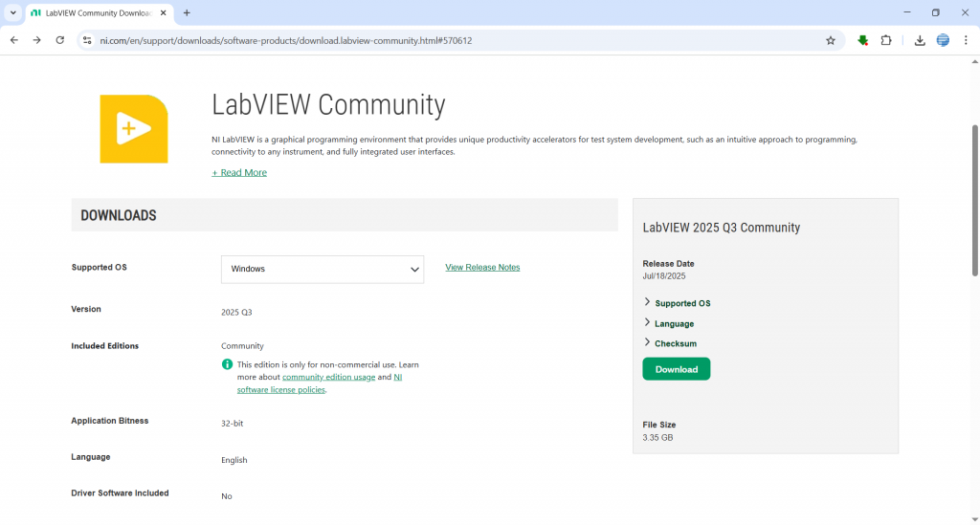Open Chrome three-dot menu
Viewport: 980px width, 525px height.
[966, 40]
